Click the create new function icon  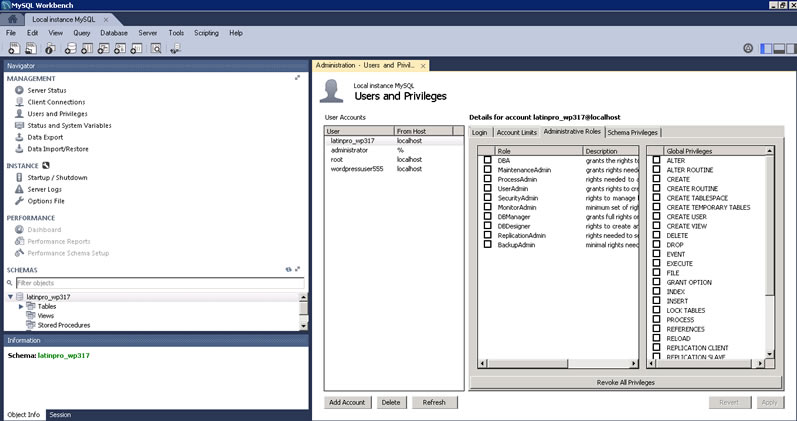click(136, 48)
